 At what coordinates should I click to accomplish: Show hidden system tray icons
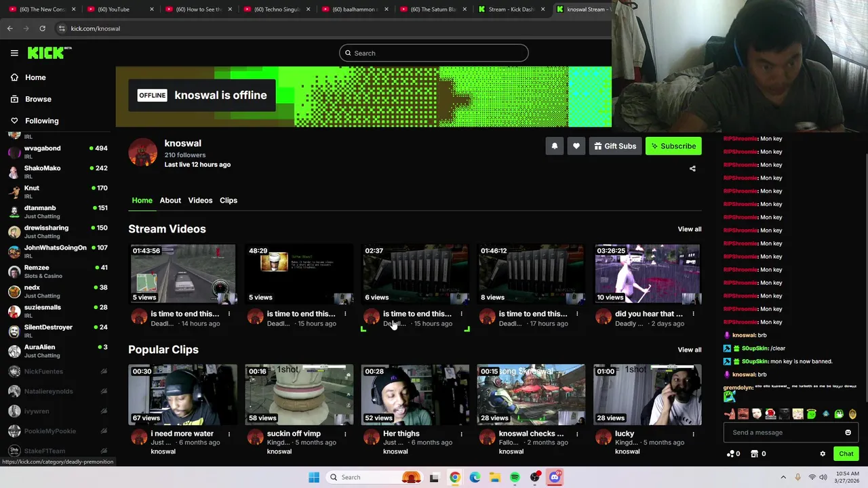(x=783, y=477)
